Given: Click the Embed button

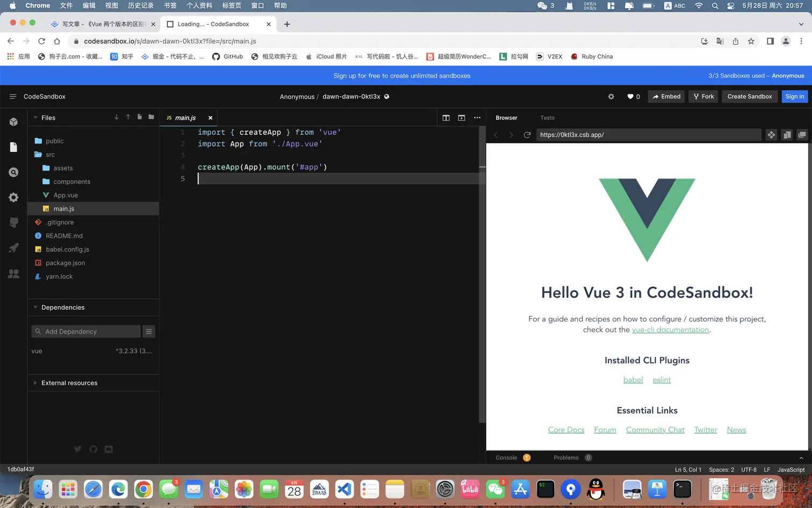Looking at the screenshot, I should click(x=666, y=97).
